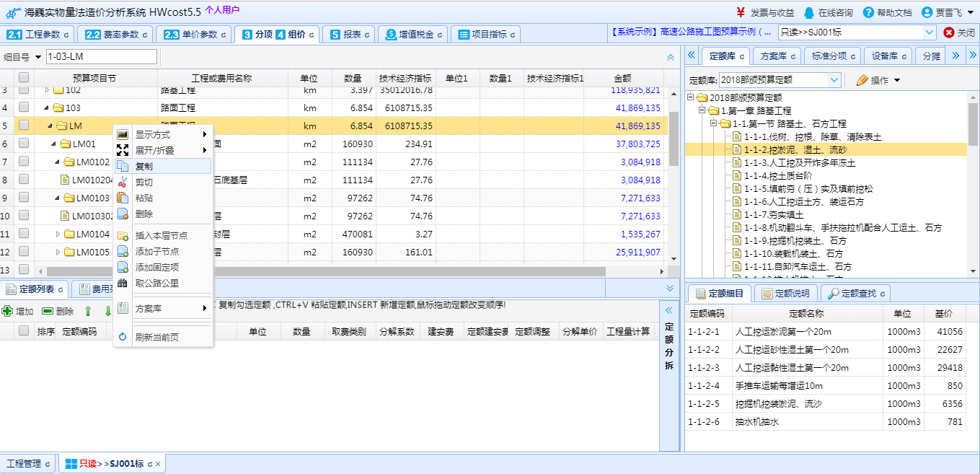
Task: Open 方案库 submenu in context menu
Action: point(163,308)
